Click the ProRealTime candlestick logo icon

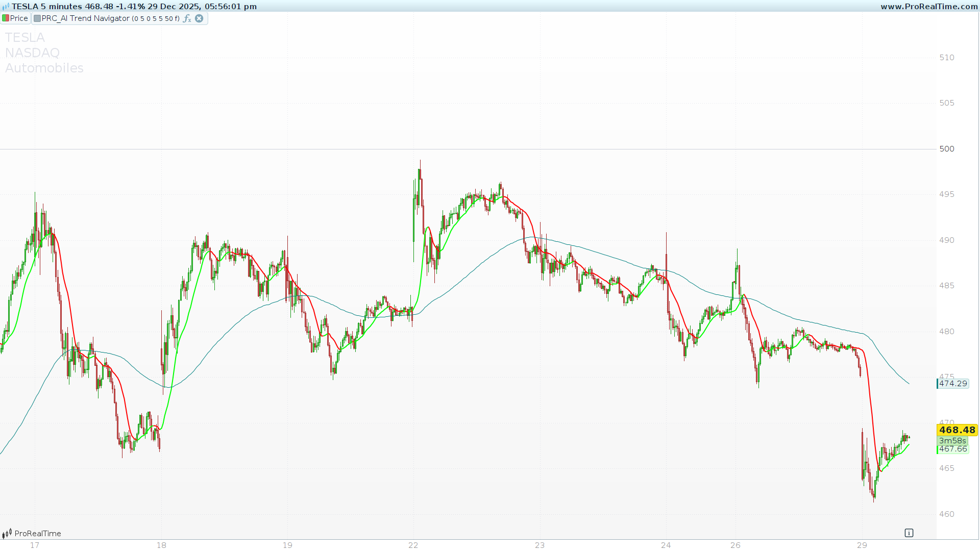[7, 534]
